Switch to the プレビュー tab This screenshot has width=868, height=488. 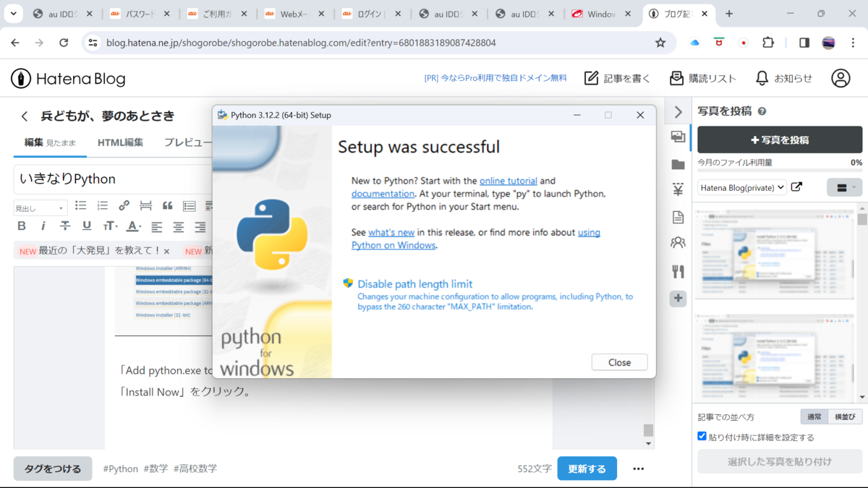pyautogui.click(x=187, y=142)
